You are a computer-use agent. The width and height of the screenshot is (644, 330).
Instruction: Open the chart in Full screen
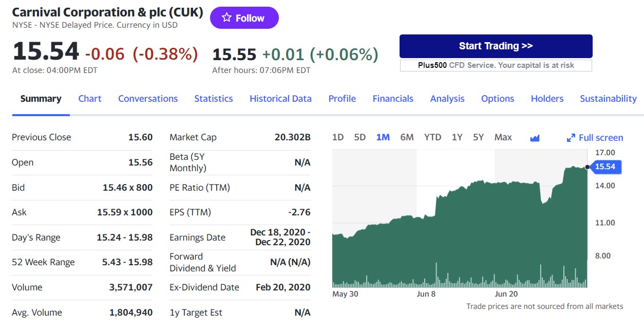coord(595,138)
